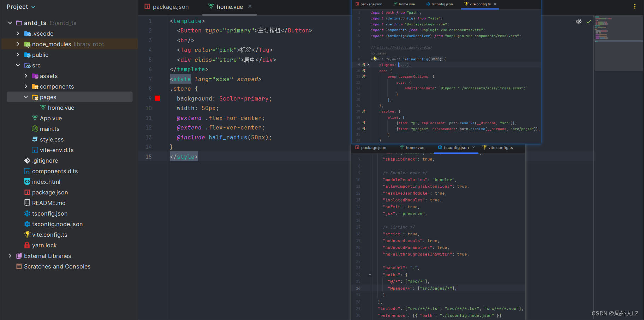Viewport: 644px width, 320px height.
Task: Click "moduleResolution" key in tsconfig.json
Action: click(x=405, y=180)
